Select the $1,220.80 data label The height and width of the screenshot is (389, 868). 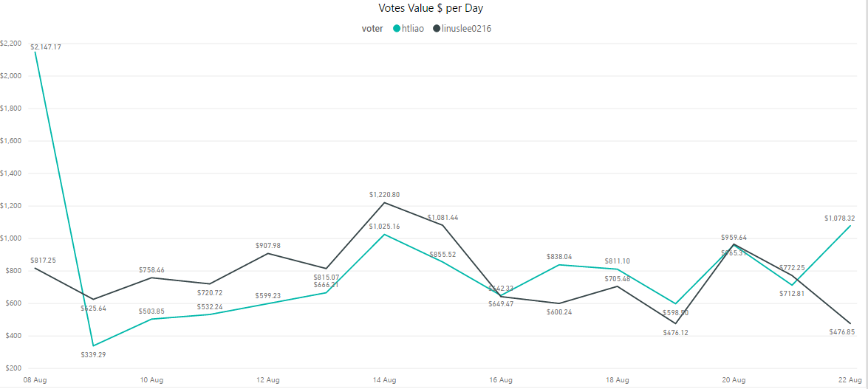384,195
